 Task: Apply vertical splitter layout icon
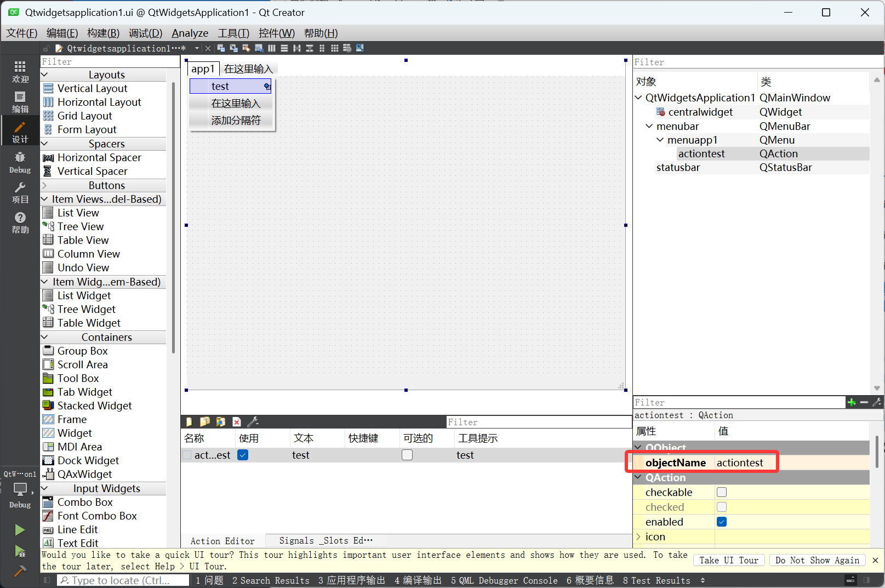coord(310,48)
